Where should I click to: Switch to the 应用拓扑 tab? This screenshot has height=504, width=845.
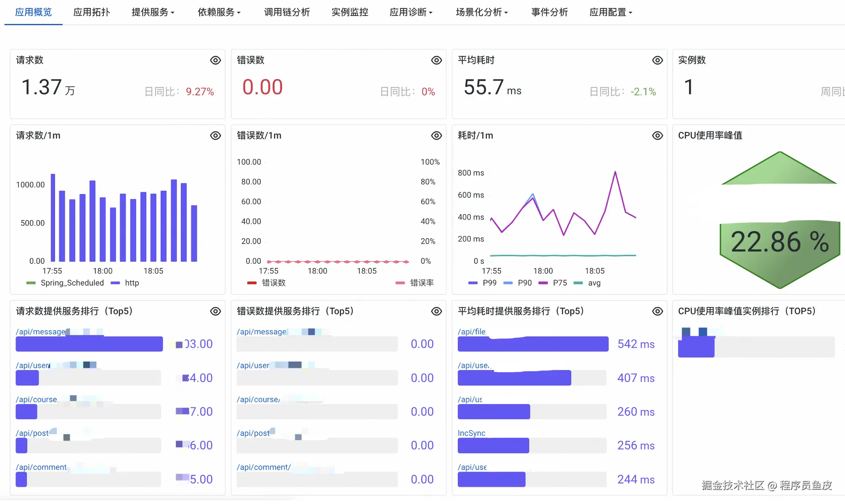click(92, 12)
